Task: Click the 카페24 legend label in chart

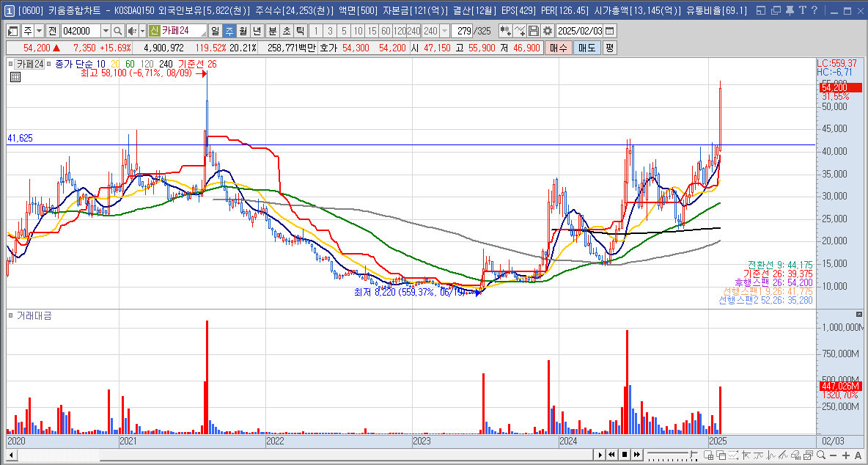Action: [x=29, y=65]
